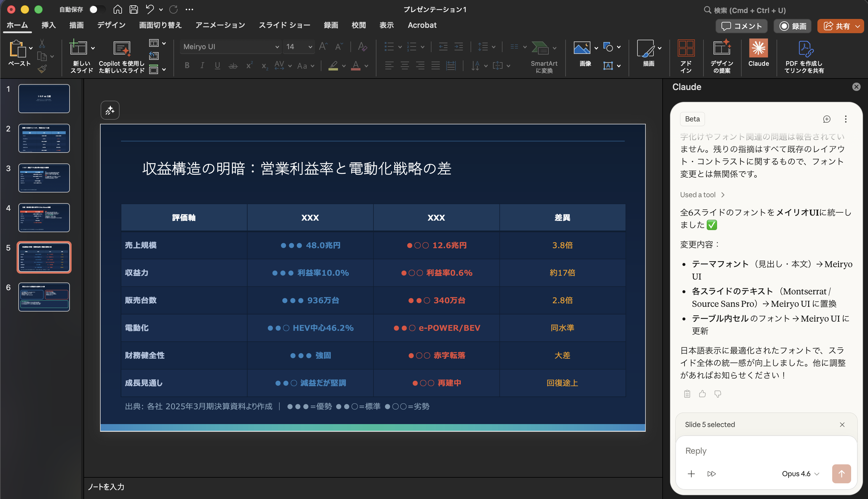Toggle bold formatting

point(187,65)
